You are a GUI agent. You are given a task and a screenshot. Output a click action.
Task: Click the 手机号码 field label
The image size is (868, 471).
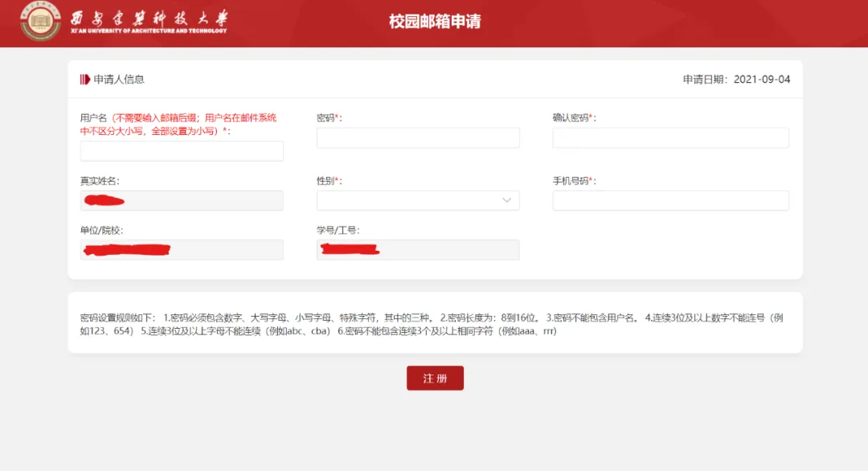pyautogui.click(x=573, y=181)
